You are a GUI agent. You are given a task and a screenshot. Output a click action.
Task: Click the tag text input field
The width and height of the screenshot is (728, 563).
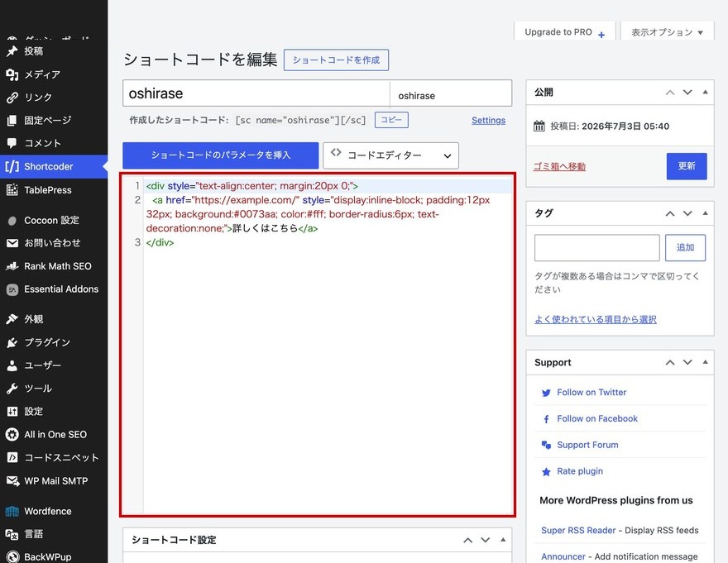pyautogui.click(x=597, y=247)
